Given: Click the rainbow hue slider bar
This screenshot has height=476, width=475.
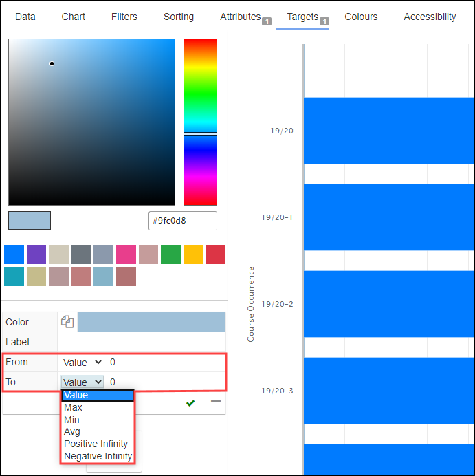Looking at the screenshot, I should point(200,122).
